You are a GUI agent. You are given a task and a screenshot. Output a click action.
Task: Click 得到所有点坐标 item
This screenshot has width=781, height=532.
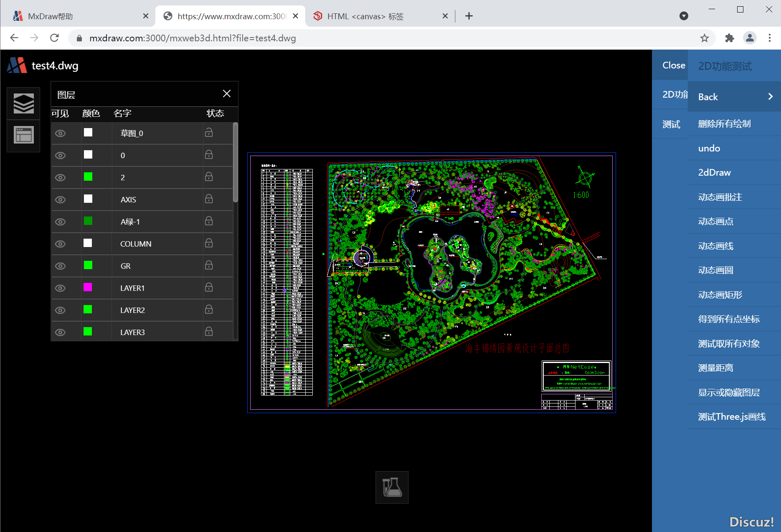pos(734,319)
